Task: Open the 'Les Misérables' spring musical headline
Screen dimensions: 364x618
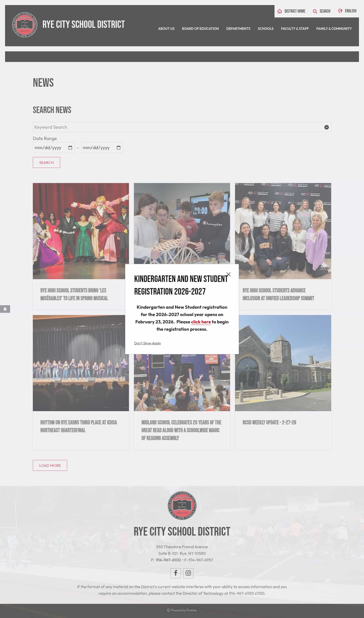Action: (74, 294)
